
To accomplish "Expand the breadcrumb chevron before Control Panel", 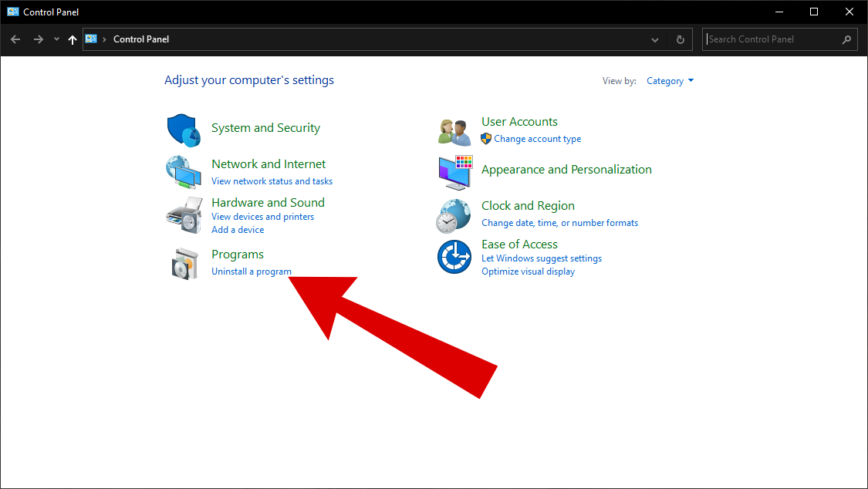I will pyautogui.click(x=104, y=39).
